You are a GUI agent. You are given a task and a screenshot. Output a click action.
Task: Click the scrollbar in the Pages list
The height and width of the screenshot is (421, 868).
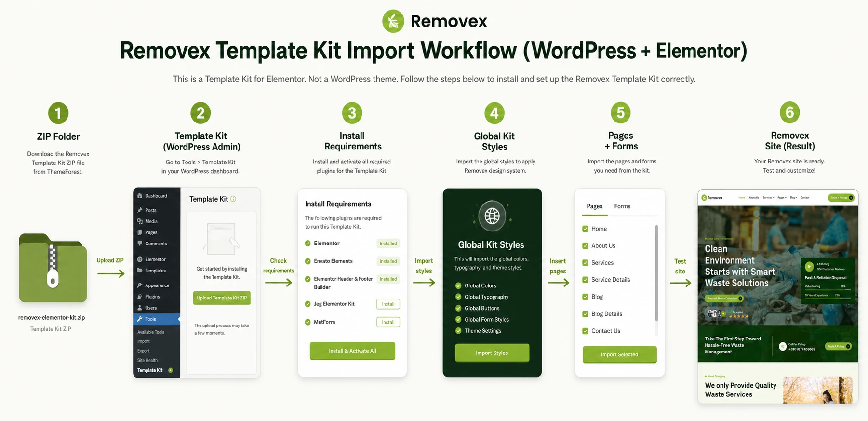coord(656,273)
